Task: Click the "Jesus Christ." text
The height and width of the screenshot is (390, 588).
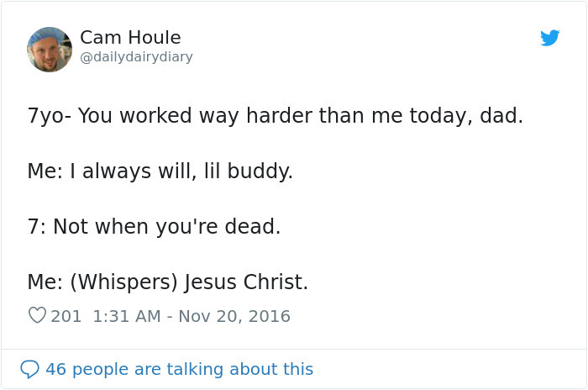Action: [247, 283]
